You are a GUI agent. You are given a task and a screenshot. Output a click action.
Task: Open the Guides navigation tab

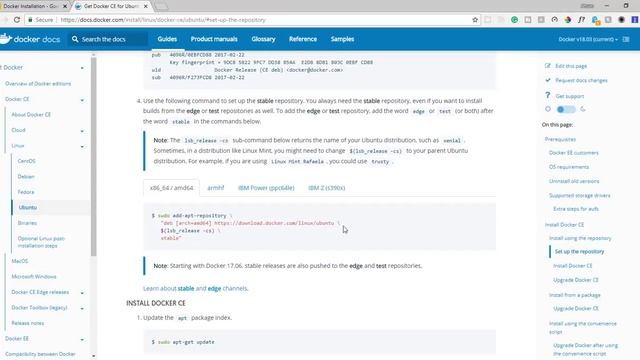tap(167, 39)
